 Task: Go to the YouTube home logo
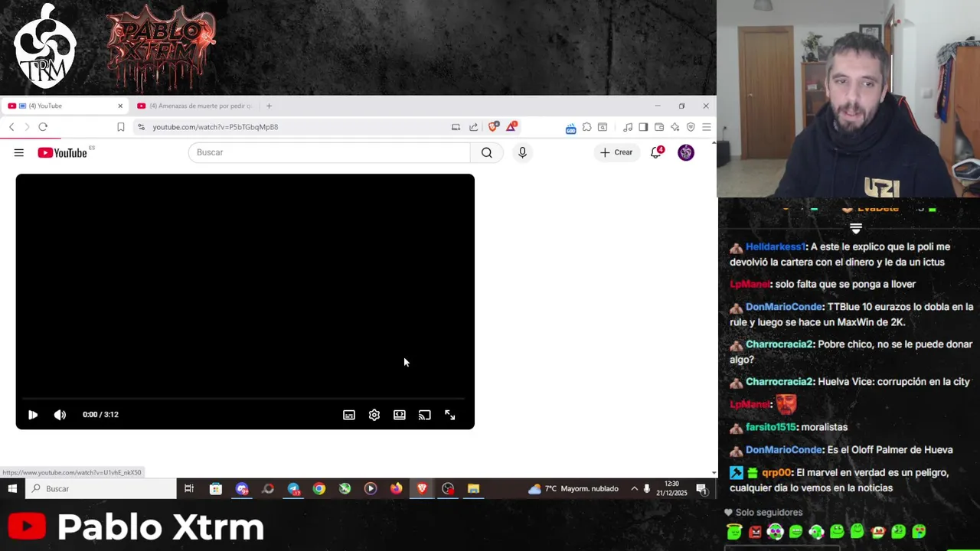[63, 153]
